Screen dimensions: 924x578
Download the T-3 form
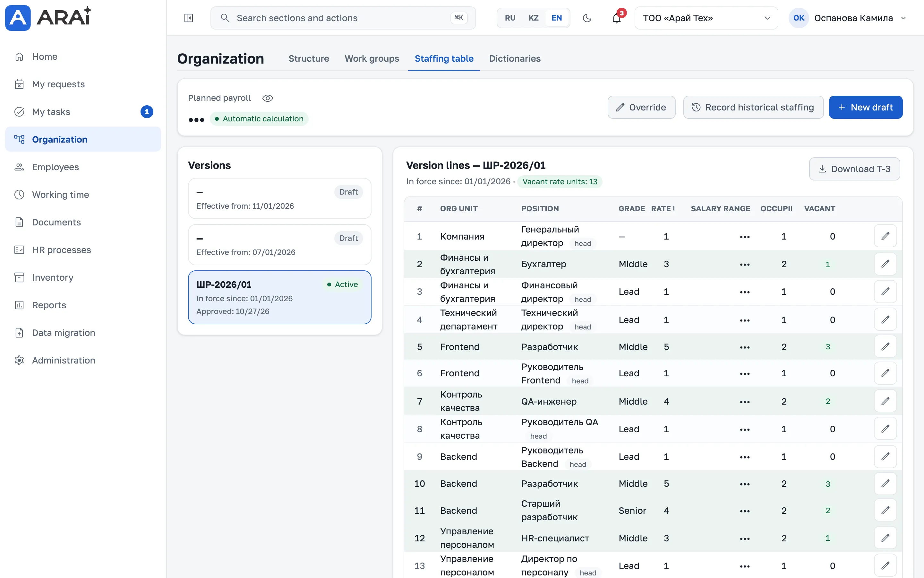tap(854, 169)
